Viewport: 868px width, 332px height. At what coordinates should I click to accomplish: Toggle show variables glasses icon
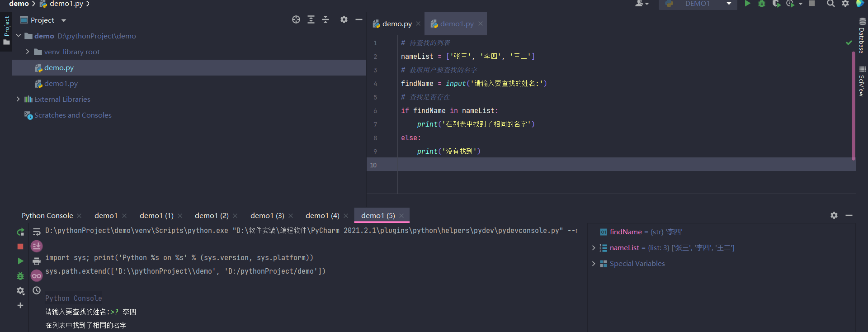(37, 275)
